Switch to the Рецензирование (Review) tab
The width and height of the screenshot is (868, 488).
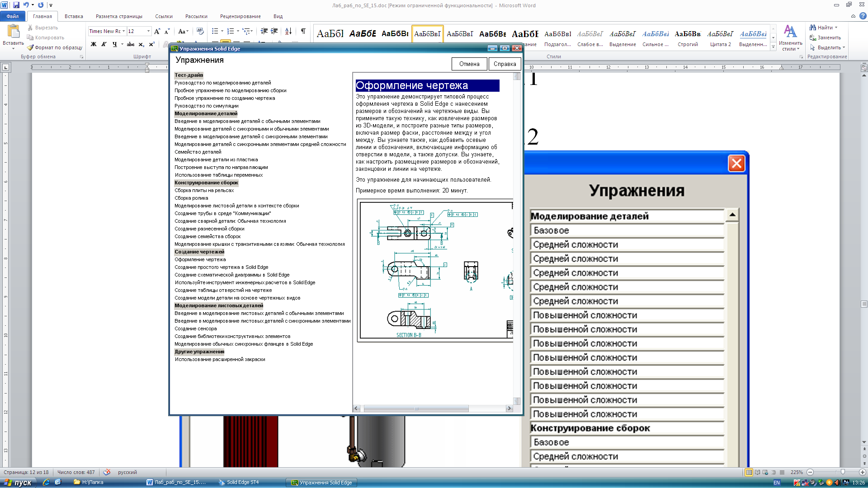(240, 16)
